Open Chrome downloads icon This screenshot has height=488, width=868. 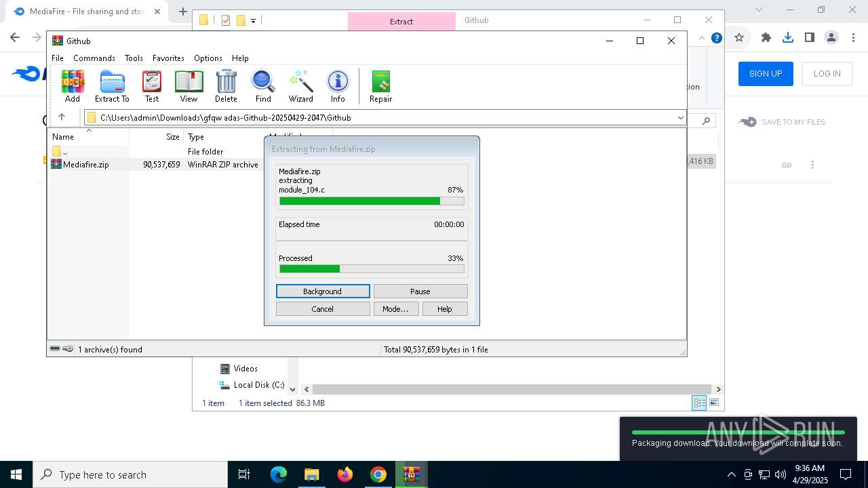pyautogui.click(x=788, y=38)
